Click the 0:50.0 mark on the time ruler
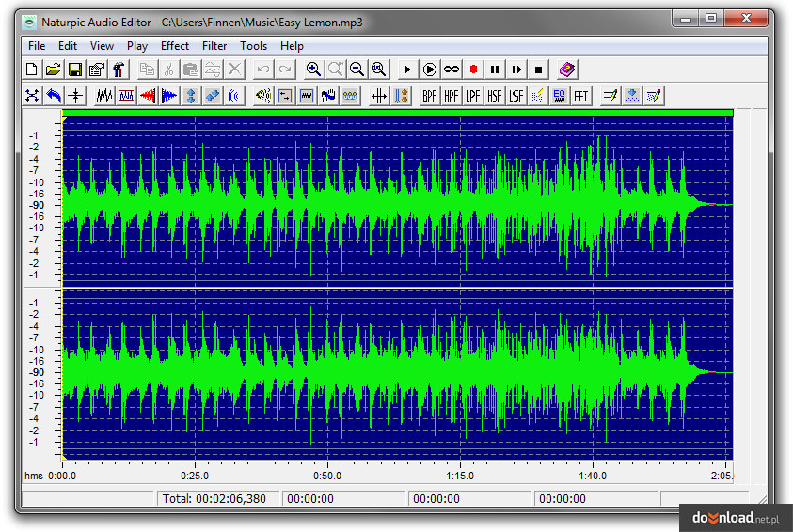The height and width of the screenshot is (532, 793). (327, 476)
